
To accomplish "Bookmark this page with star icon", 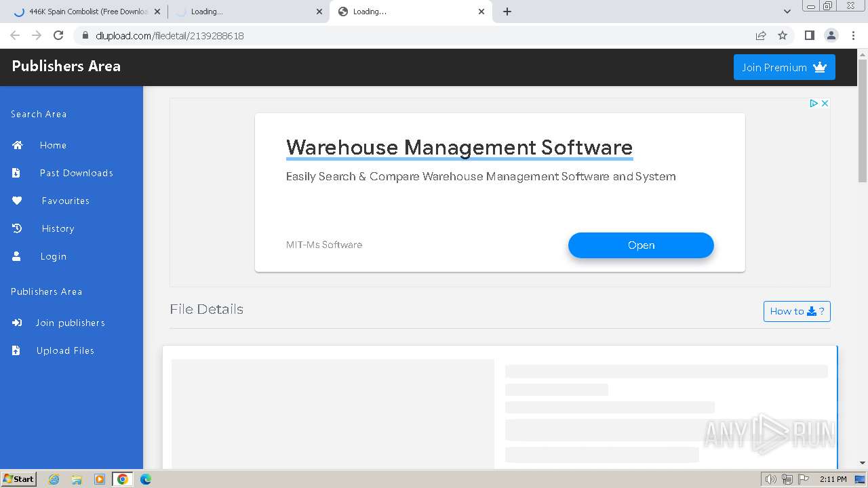I will point(783,35).
